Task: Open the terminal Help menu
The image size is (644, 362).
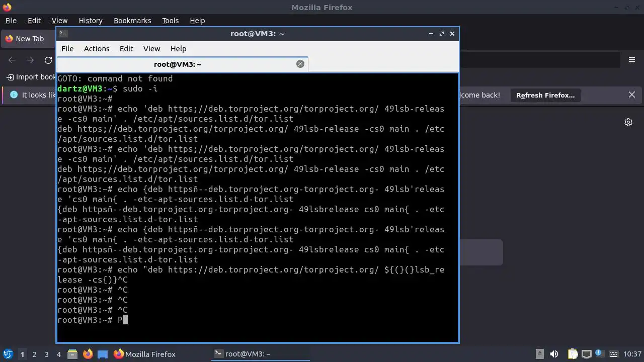Action: click(x=179, y=48)
